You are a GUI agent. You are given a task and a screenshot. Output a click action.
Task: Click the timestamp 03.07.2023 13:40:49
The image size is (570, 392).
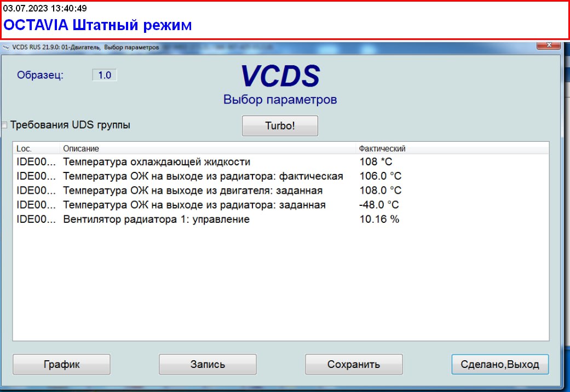(45, 8)
